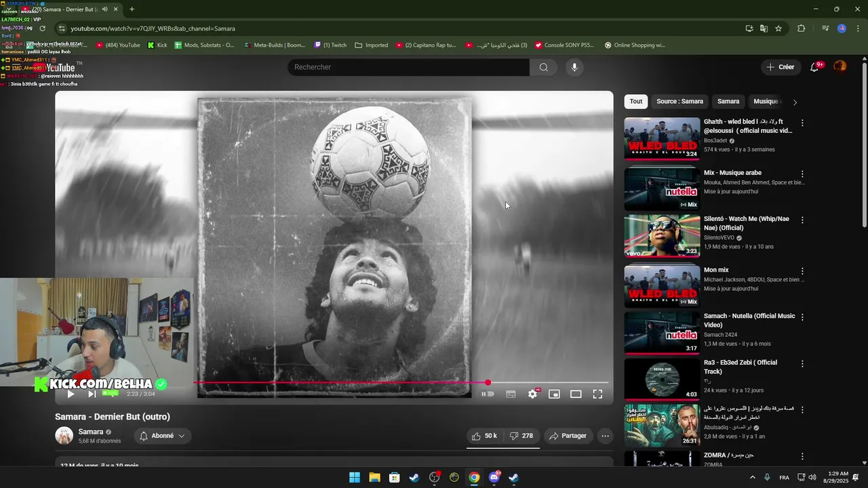Open Microsoft Store taskbar icon
Screen dimensions: 868x488
point(394,478)
